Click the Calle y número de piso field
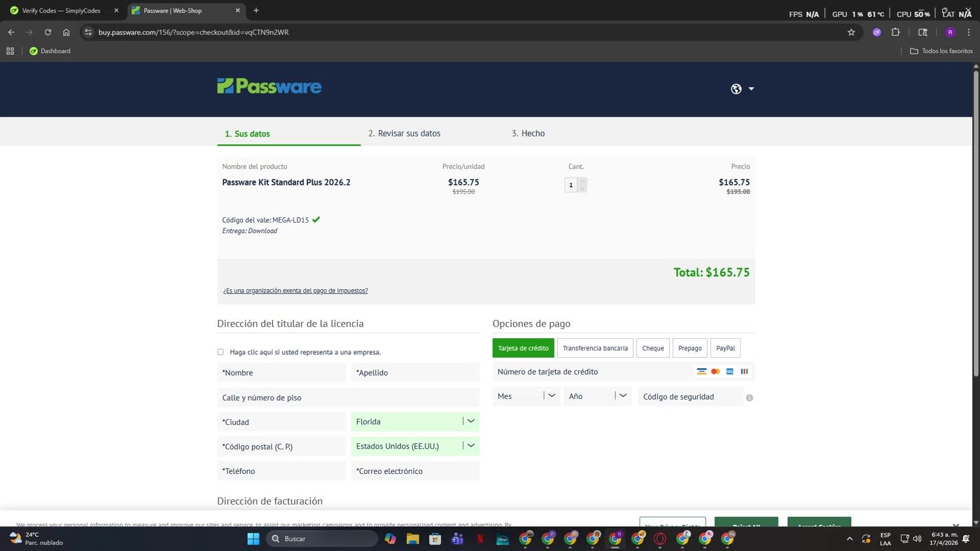 pyautogui.click(x=348, y=398)
